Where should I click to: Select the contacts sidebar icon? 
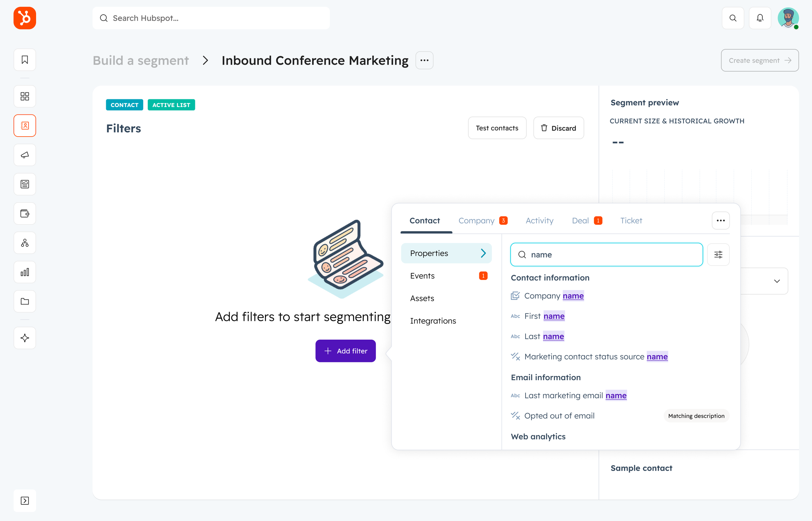(25, 126)
